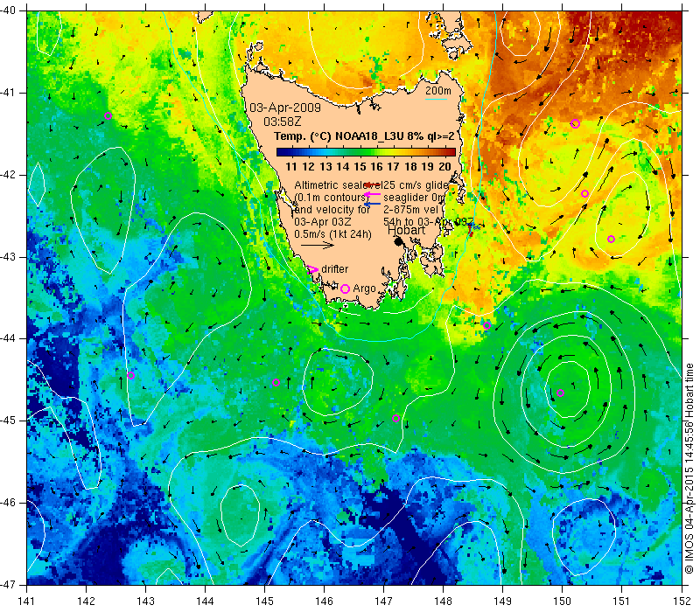Click the '(0.1m contours)' legend text
700x612 pixels.
tap(331, 198)
